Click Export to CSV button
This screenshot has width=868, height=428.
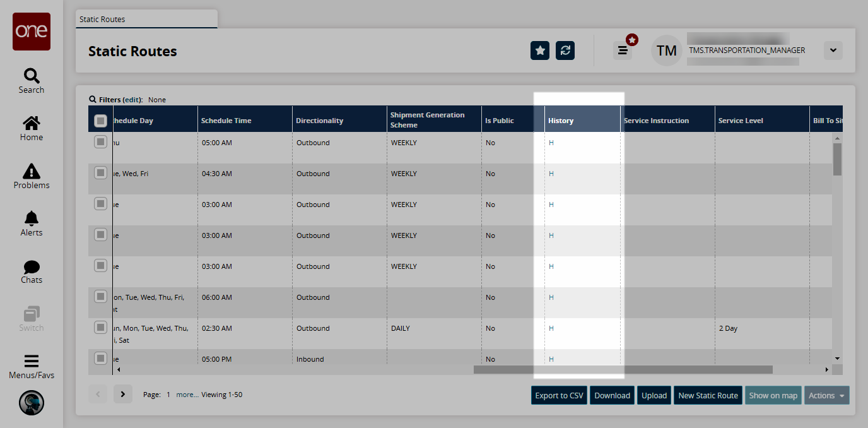tap(560, 396)
